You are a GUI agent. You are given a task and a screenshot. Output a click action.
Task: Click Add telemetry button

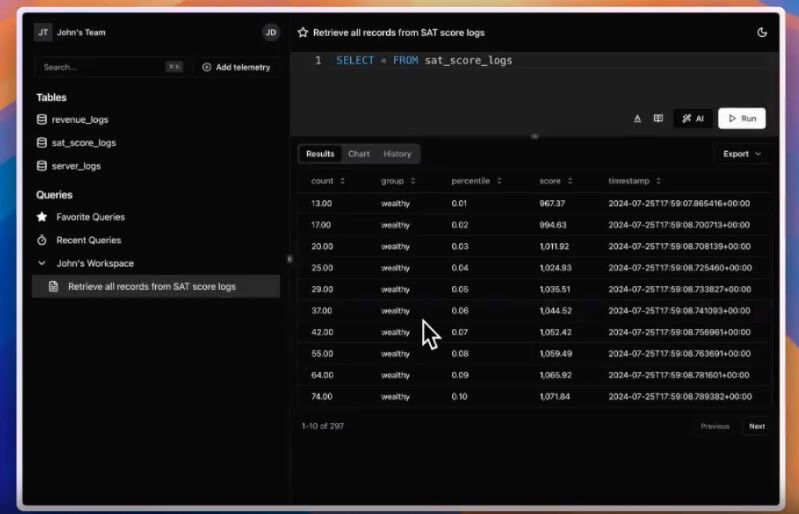236,67
